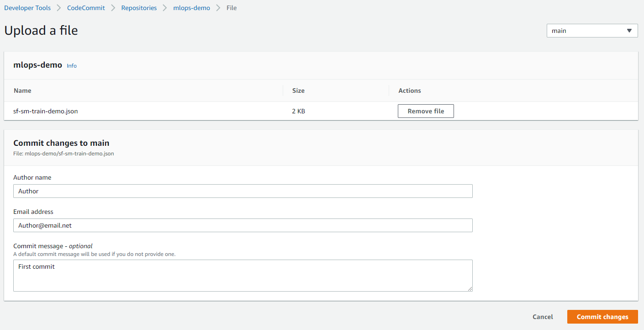Screen dimensions: 644x330
Task: Select the sf-sm-train-demo.json file name
Action: (x=46, y=111)
